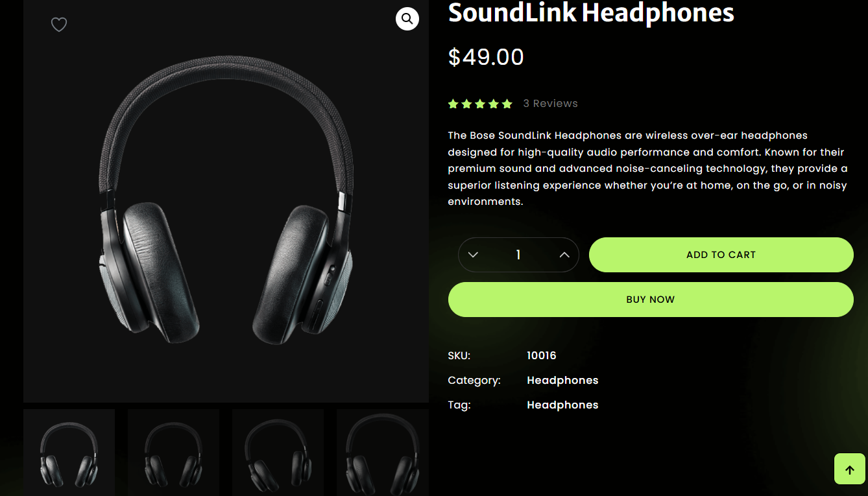
Task: Select the first headphone thumbnail
Action: [69, 453]
